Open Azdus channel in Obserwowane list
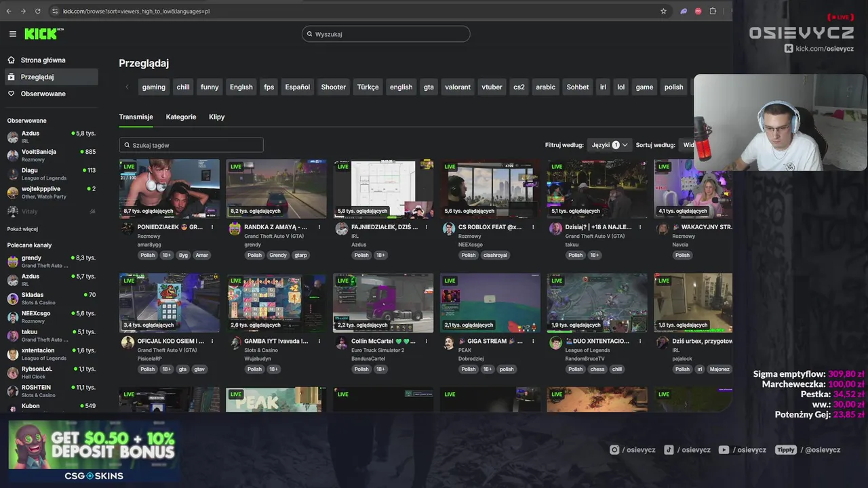Screen dimensions: 868x488 [51, 136]
